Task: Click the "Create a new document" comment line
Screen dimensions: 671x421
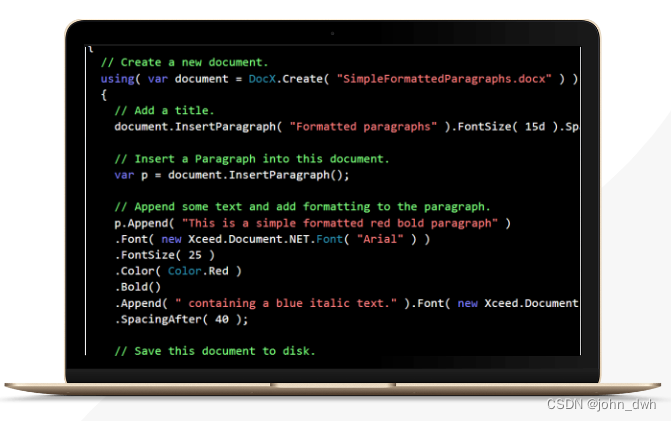Action: [x=184, y=62]
